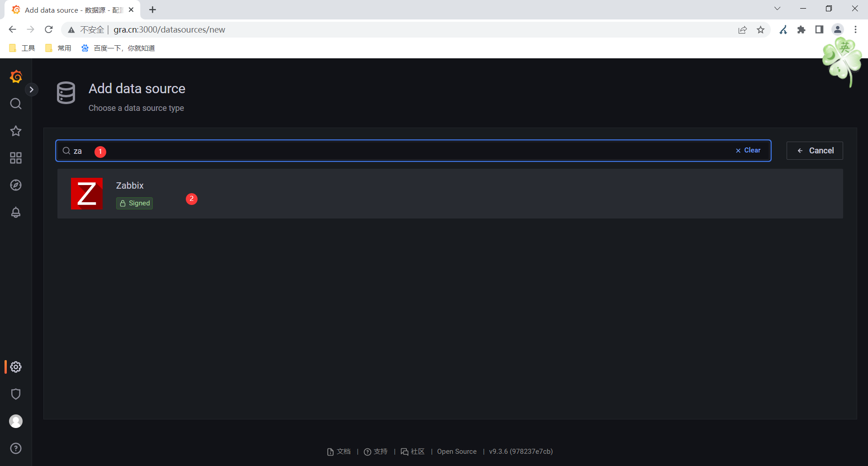The height and width of the screenshot is (466, 868).
Task: Open Configuration gear icon
Action: 16,367
